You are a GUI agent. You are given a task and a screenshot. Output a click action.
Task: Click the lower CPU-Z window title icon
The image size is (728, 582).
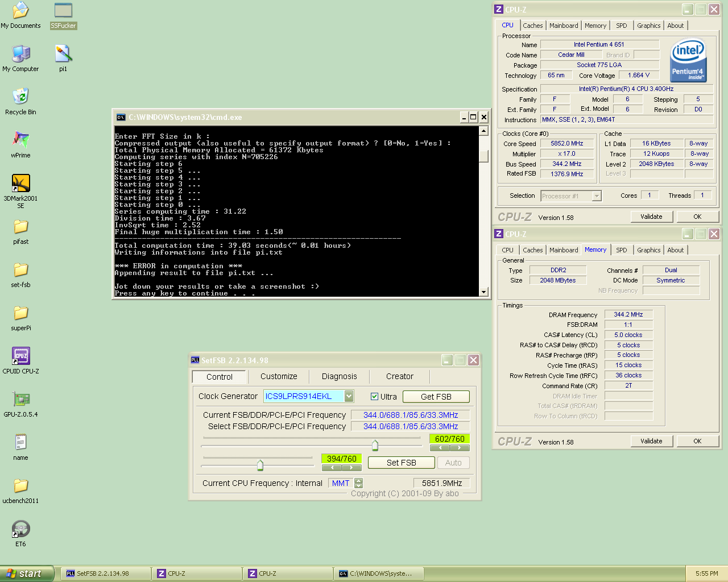(499, 234)
